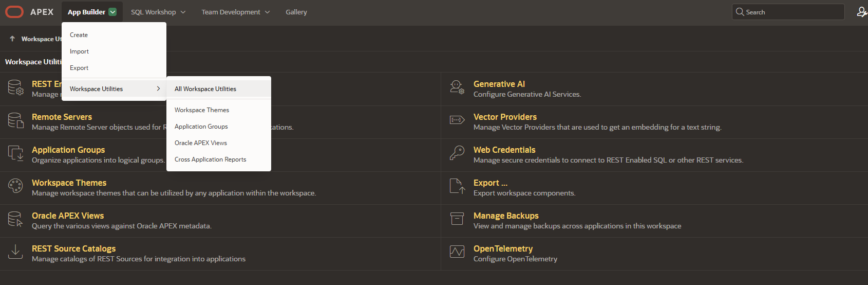Click 'Export workspace components.' description text

[x=524, y=193]
